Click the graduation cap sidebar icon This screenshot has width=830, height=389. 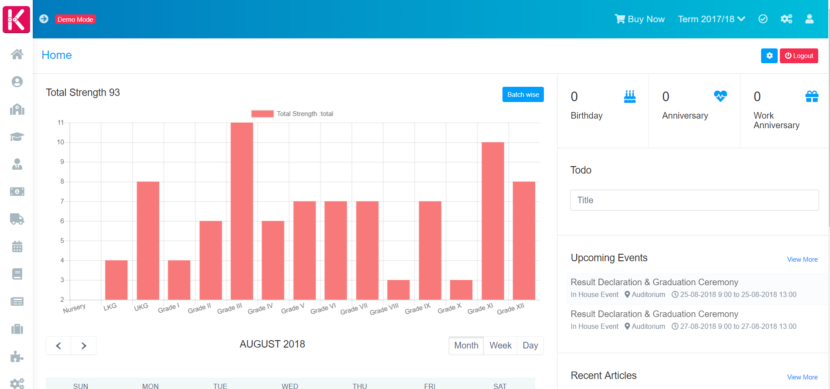tap(17, 137)
